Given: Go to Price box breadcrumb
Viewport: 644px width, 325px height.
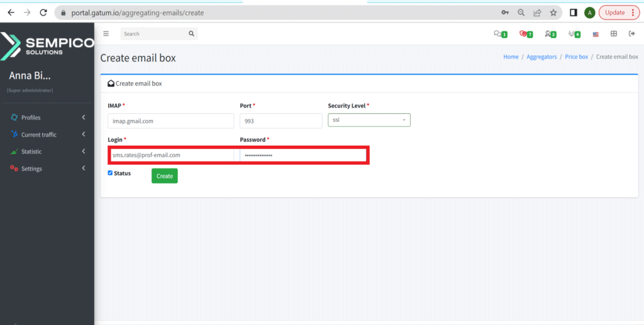Looking at the screenshot, I should pyautogui.click(x=577, y=57).
